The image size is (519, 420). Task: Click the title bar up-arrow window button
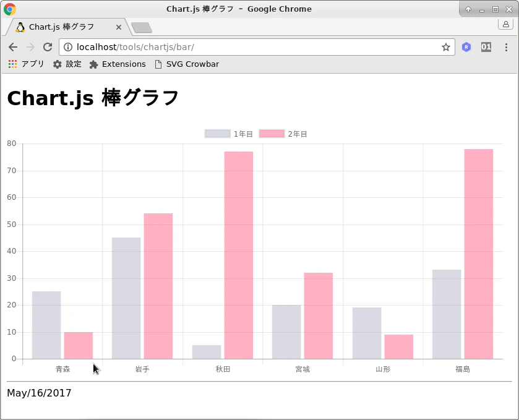[x=468, y=9]
